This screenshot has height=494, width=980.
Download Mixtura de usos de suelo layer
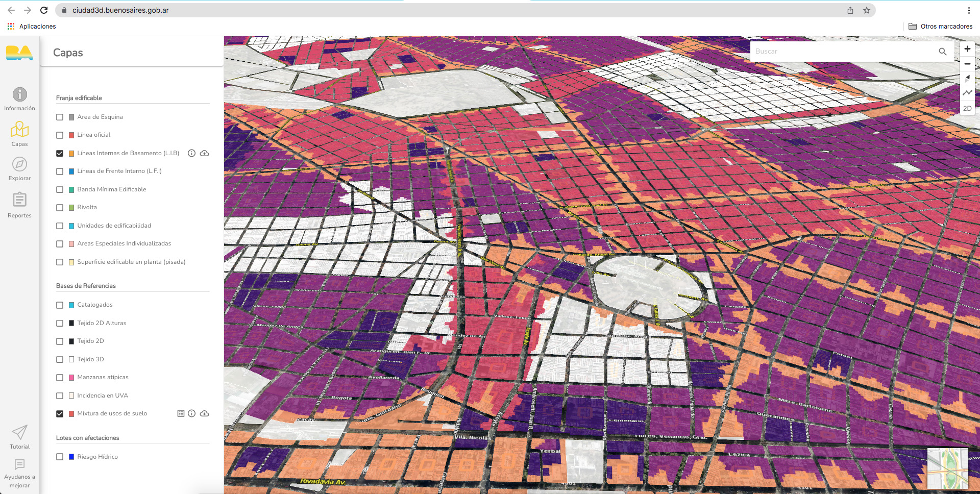click(x=204, y=413)
